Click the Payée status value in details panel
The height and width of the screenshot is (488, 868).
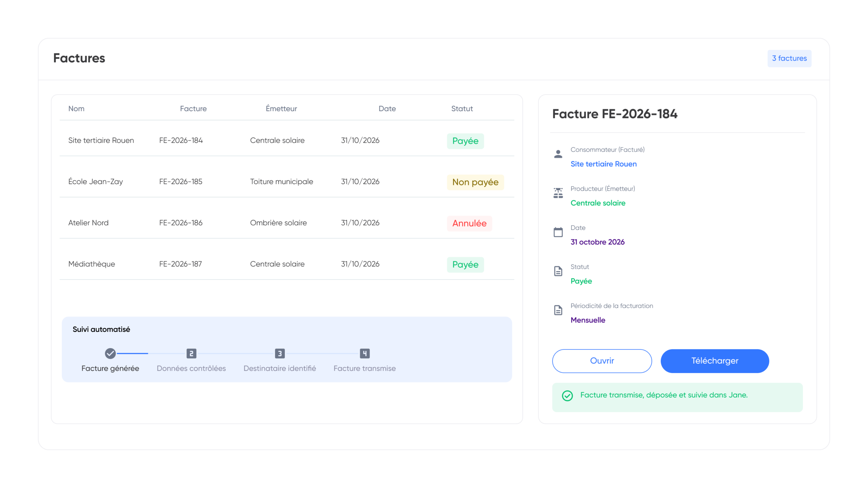click(581, 281)
